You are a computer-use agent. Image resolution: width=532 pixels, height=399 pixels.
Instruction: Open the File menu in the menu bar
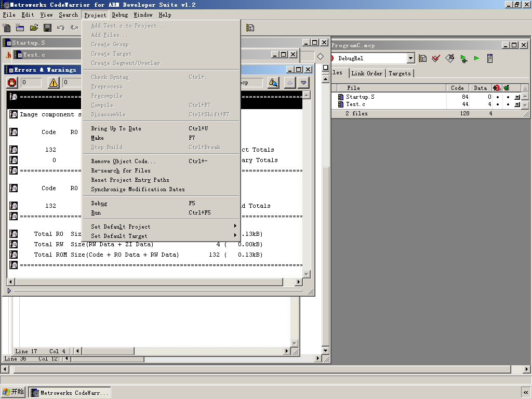point(9,15)
